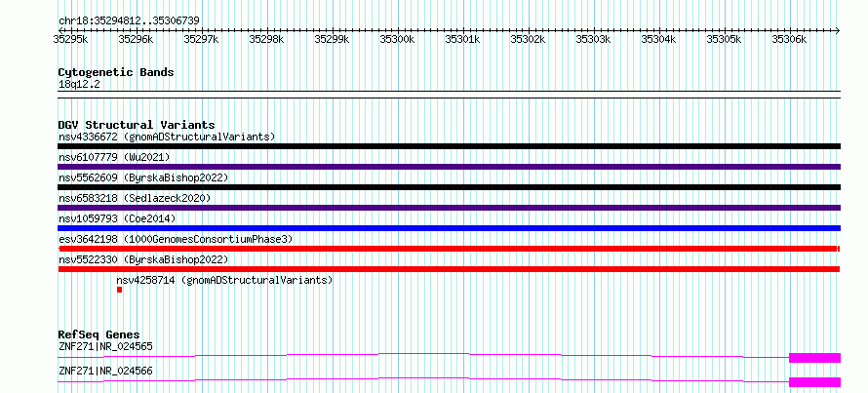Click the NR_024566 magenta intron line

tap(423, 379)
